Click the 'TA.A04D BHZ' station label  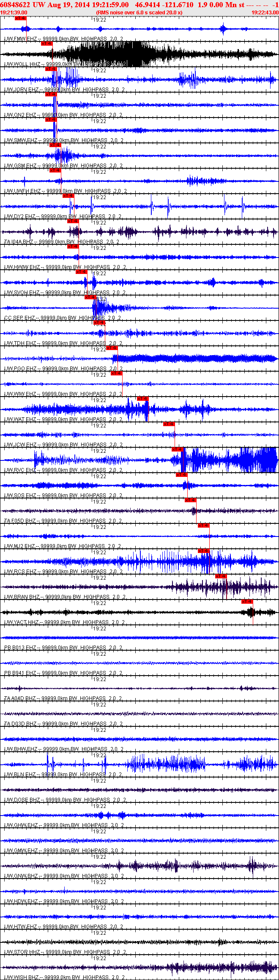coord(20,698)
